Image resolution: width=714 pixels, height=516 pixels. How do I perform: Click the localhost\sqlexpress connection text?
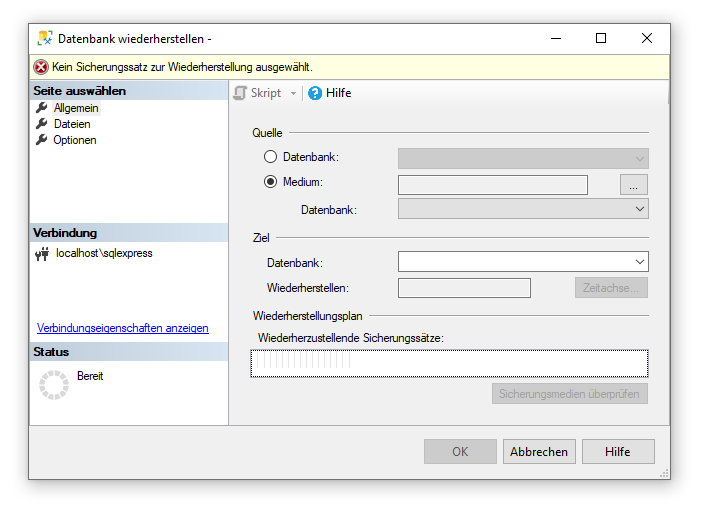pos(104,253)
